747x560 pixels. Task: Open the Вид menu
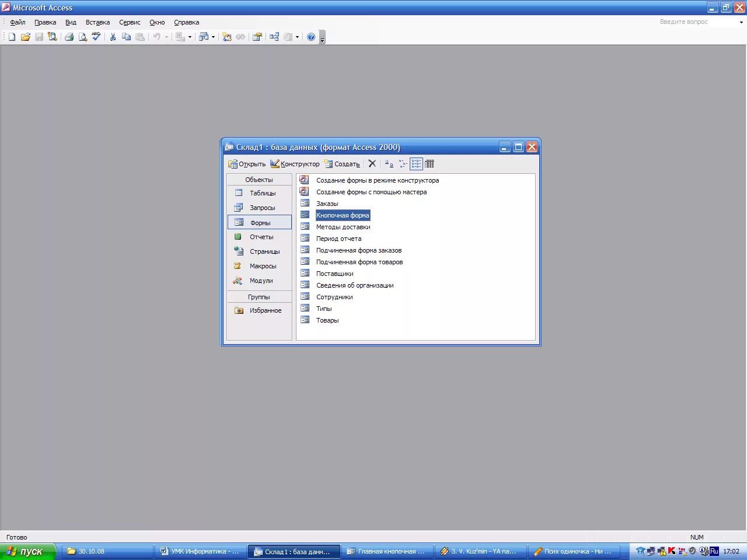click(71, 22)
